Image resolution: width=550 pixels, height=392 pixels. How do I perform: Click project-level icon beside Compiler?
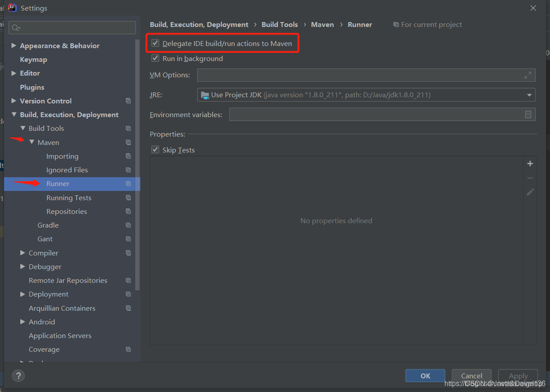128,253
